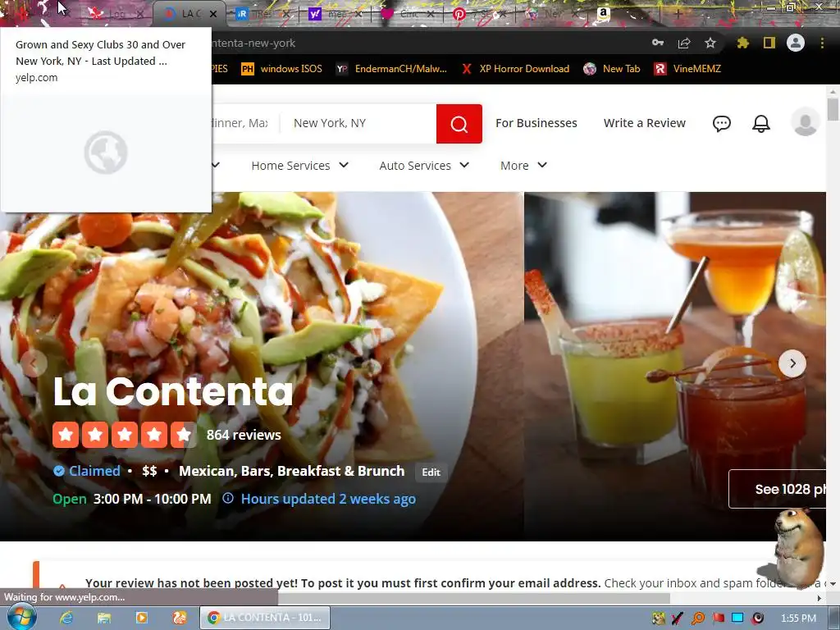The width and height of the screenshot is (840, 630).
Task: Click the Mexican, Bars, Breakfast & Brunch text
Action: tap(291, 471)
